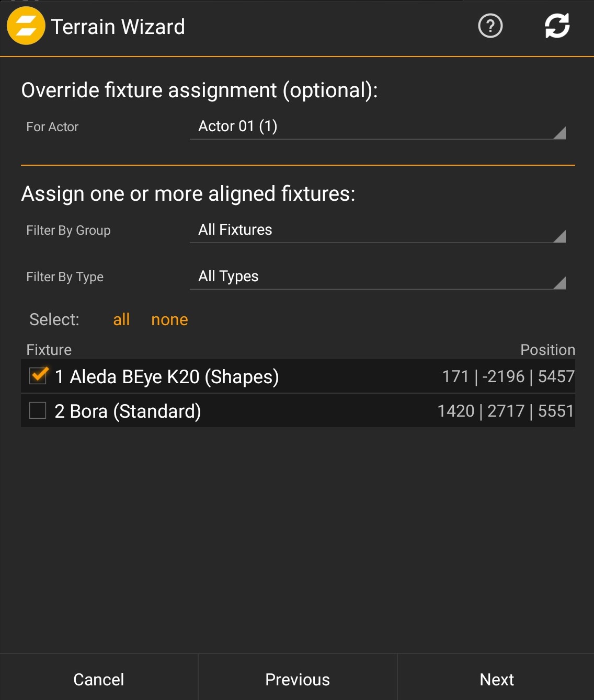The width and height of the screenshot is (594, 700).
Task: Deselect fixtures using the 'none' link
Action: [169, 319]
